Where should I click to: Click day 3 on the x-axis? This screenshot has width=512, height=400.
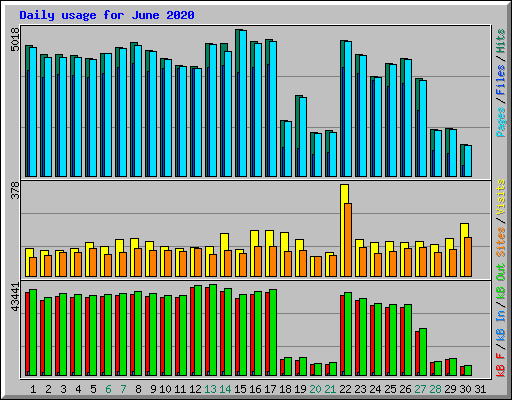[63, 389]
